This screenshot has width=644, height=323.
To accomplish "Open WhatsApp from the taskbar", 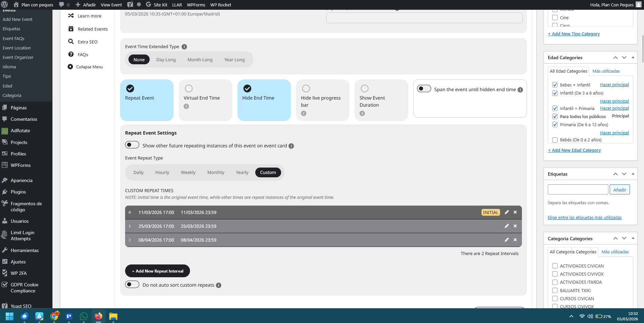I will 83,316.
